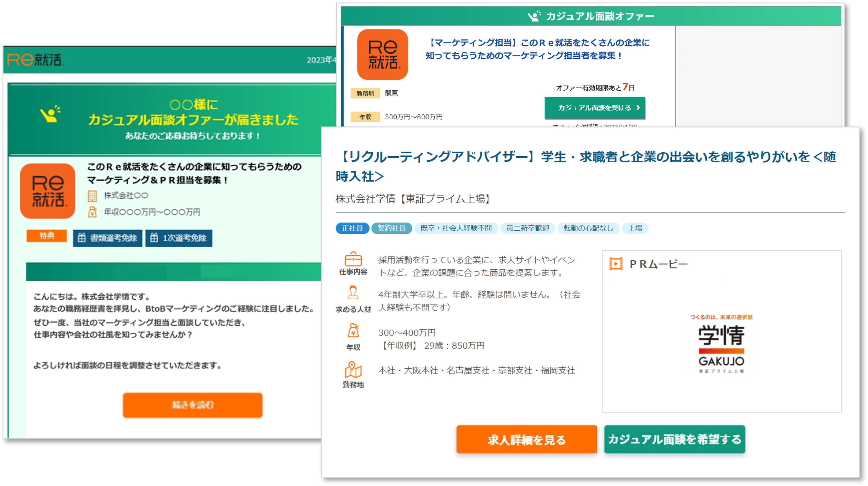Click the 勤務地 map pin icon

point(353,370)
